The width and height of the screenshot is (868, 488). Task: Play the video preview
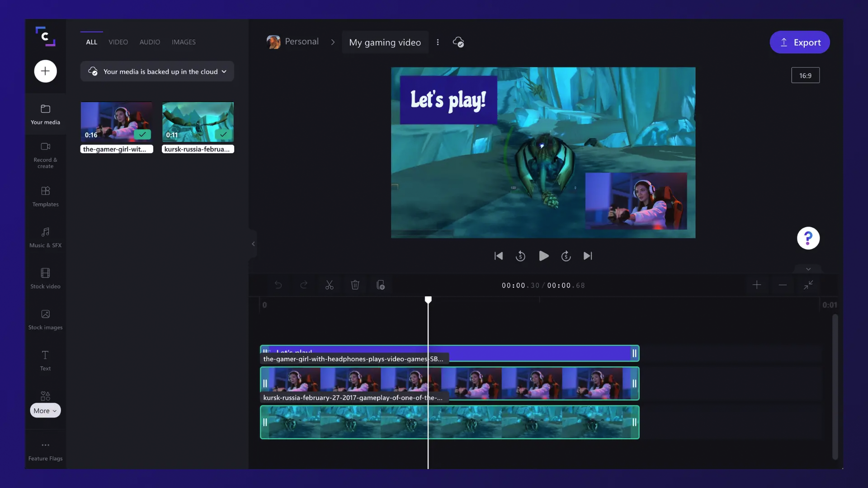pos(543,256)
